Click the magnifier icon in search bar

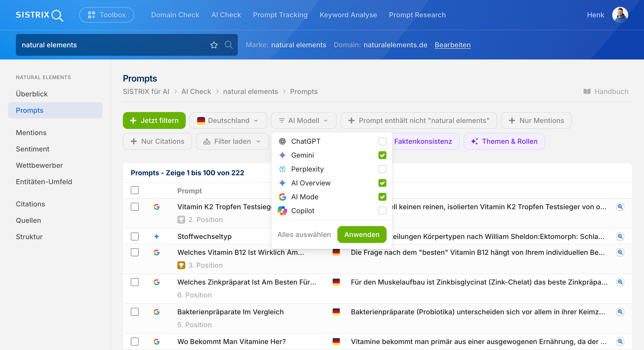[229, 45]
